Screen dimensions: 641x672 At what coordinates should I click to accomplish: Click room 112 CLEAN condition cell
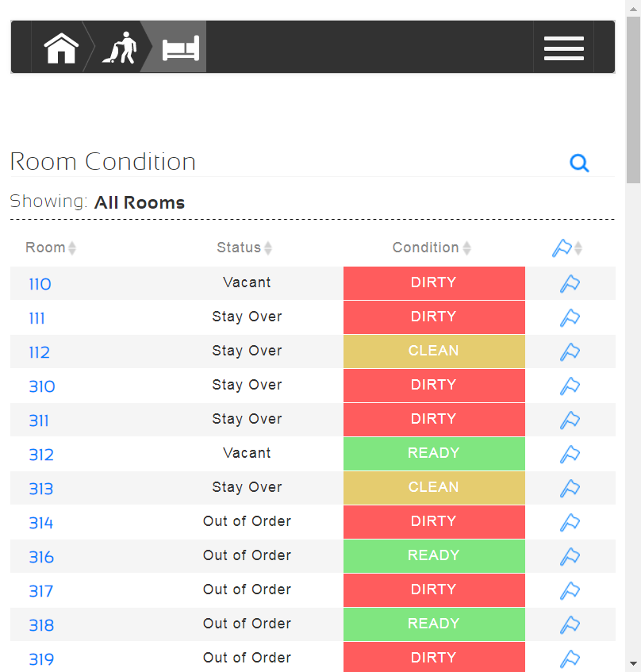(434, 351)
